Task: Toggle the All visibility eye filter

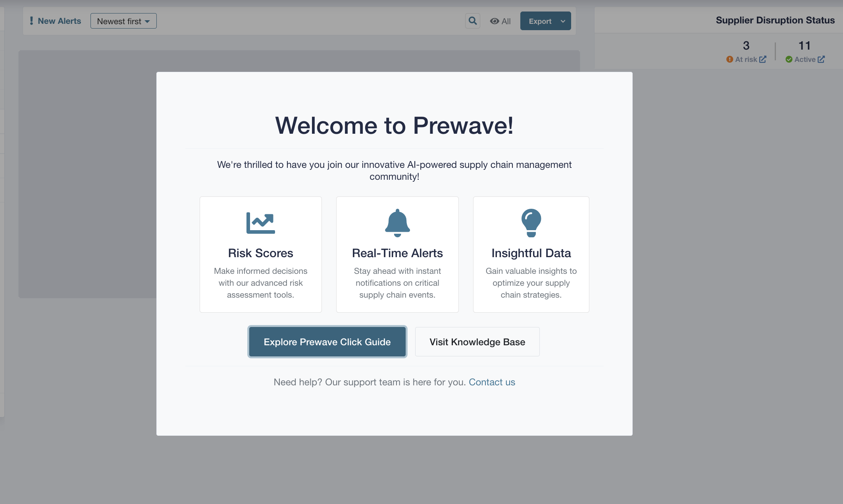Action: coord(500,21)
